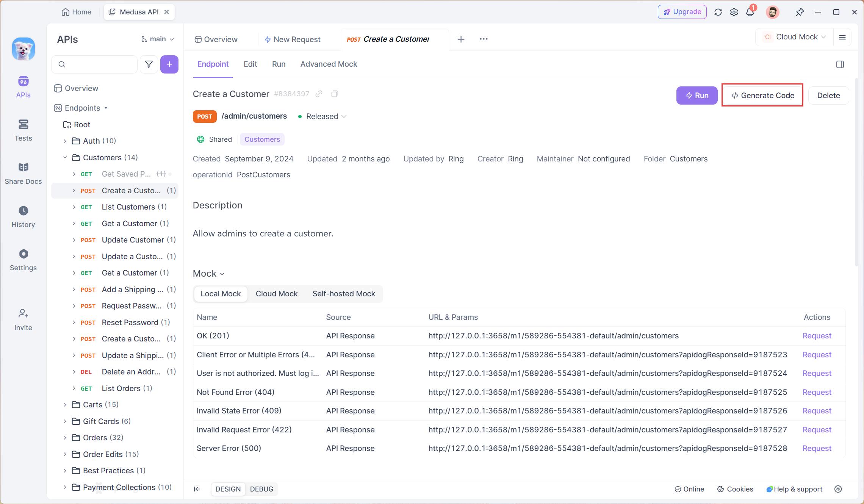Open Help & support

(x=794, y=489)
